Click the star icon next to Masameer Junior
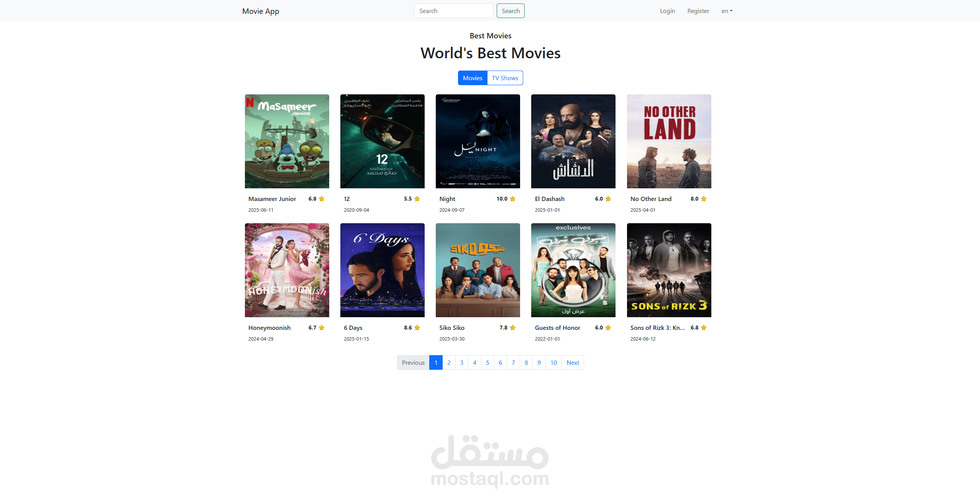 (x=322, y=199)
